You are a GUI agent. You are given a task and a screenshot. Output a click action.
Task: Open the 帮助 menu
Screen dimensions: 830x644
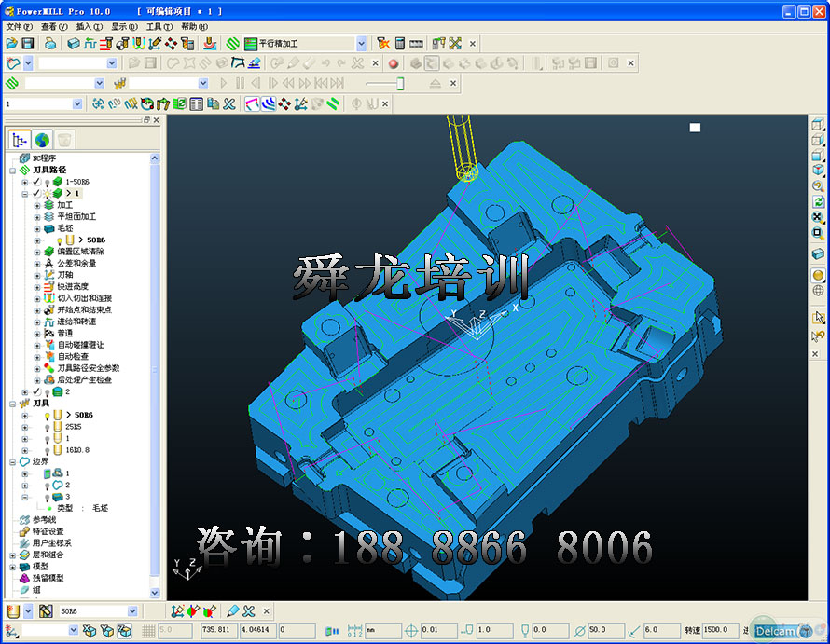coord(194,26)
